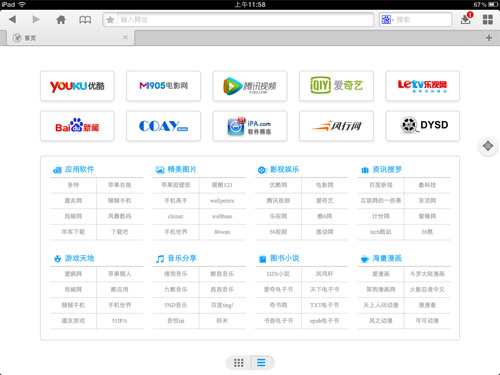Open the 百度新闻 link
The height and width of the screenshot is (375, 500).
tap(381, 185)
